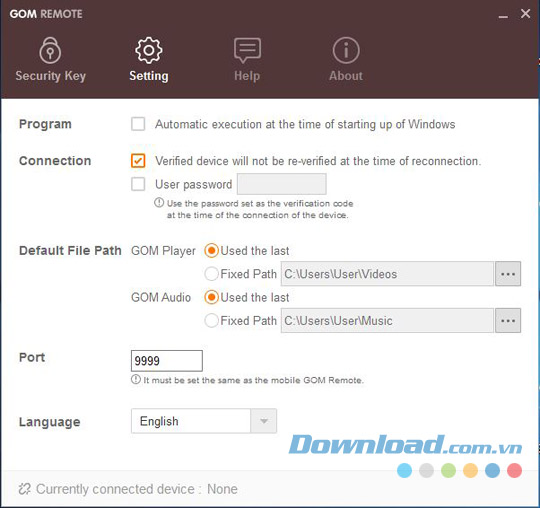Select GOM Audio Used the last
This screenshot has height=508, width=540.
tap(211, 297)
